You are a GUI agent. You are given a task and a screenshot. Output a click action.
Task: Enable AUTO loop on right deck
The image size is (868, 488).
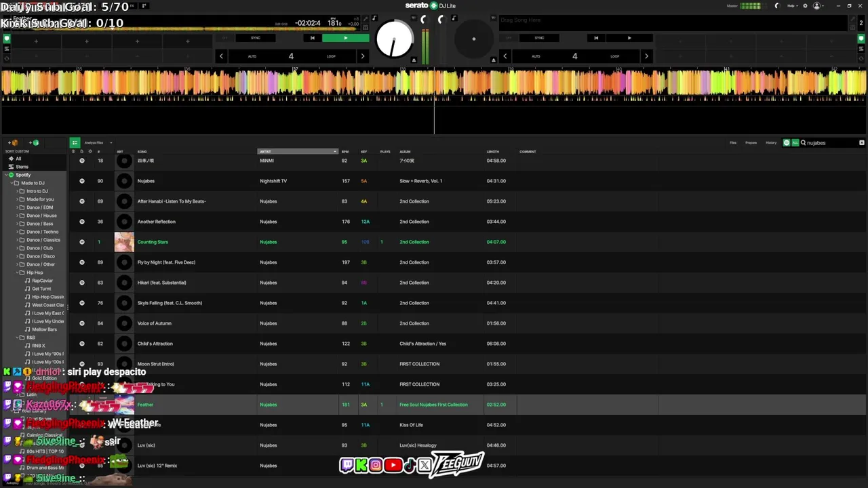click(536, 56)
